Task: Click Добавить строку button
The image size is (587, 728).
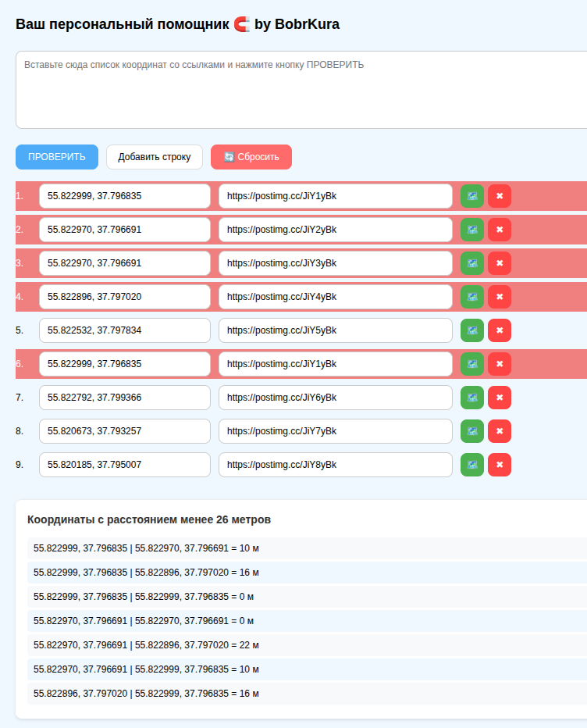Action: [155, 157]
